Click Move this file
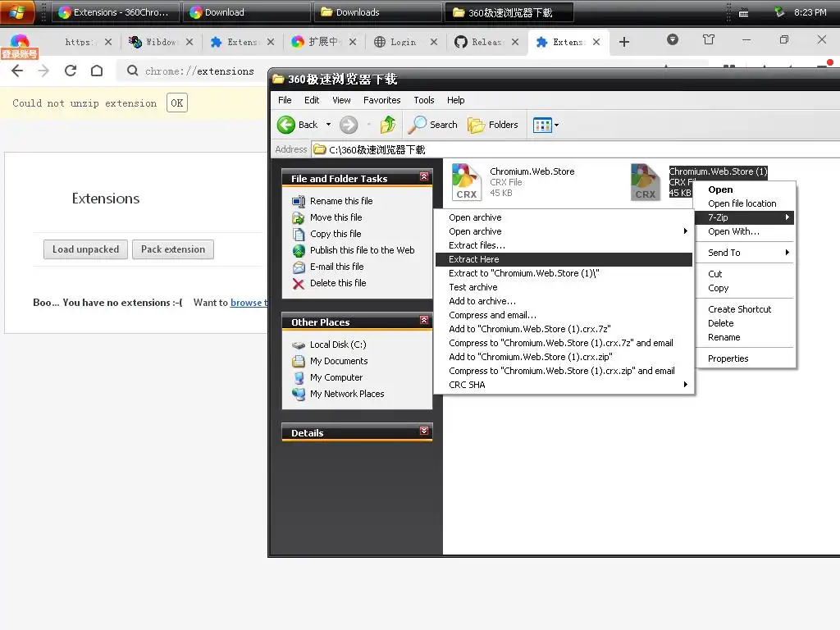This screenshot has width=840, height=630. click(x=336, y=217)
